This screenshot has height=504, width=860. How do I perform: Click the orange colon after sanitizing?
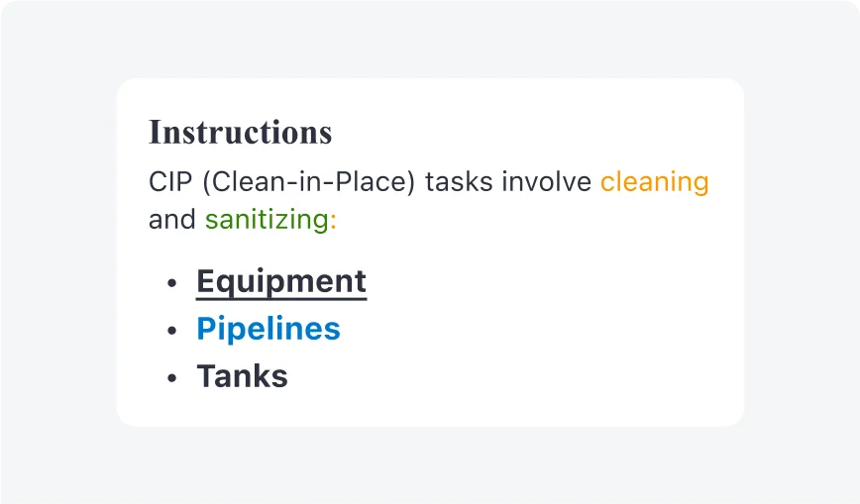click(x=333, y=221)
